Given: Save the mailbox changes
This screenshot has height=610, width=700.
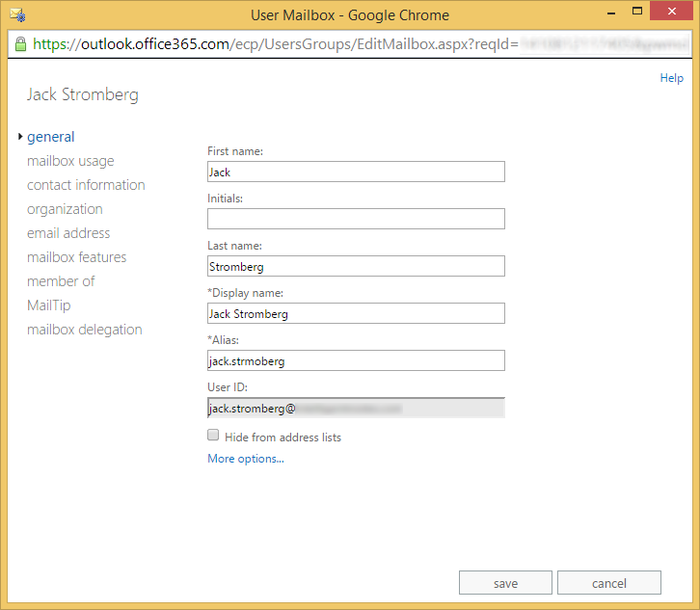Looking at the screenshot, I should tap(505, 583).
